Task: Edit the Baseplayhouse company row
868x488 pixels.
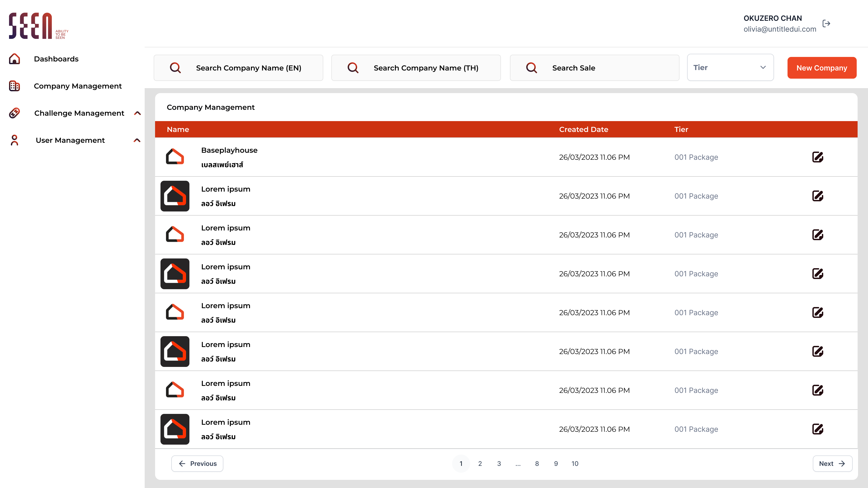Action: pos(817,157)
